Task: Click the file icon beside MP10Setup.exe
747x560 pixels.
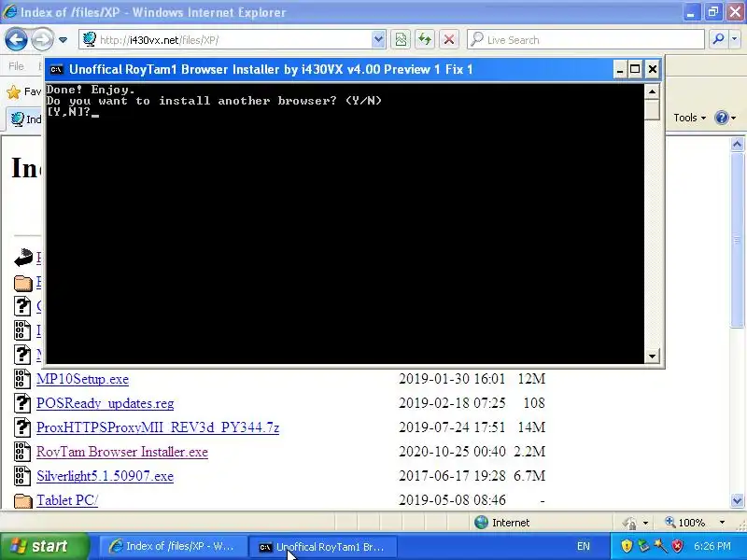Action: pos(21,379)
